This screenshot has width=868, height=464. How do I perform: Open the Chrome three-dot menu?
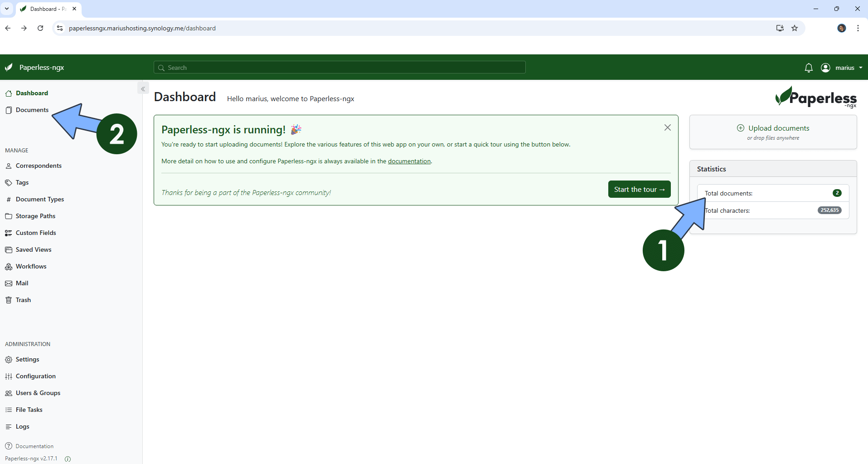coord(858,28)
